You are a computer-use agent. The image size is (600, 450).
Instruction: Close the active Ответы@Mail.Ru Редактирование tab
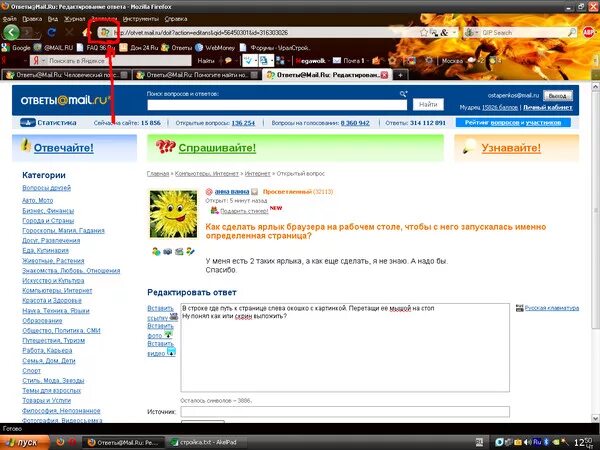point(384,75)
